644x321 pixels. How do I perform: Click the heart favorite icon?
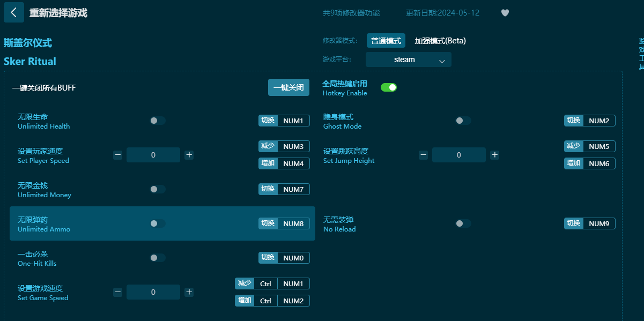(505, 13)
